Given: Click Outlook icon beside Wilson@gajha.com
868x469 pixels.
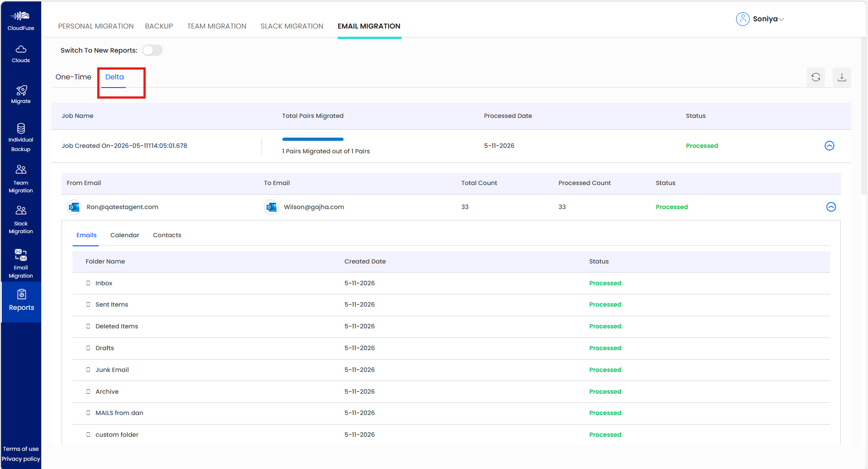Looking at the screenshot, I should (x=271, y=207).
